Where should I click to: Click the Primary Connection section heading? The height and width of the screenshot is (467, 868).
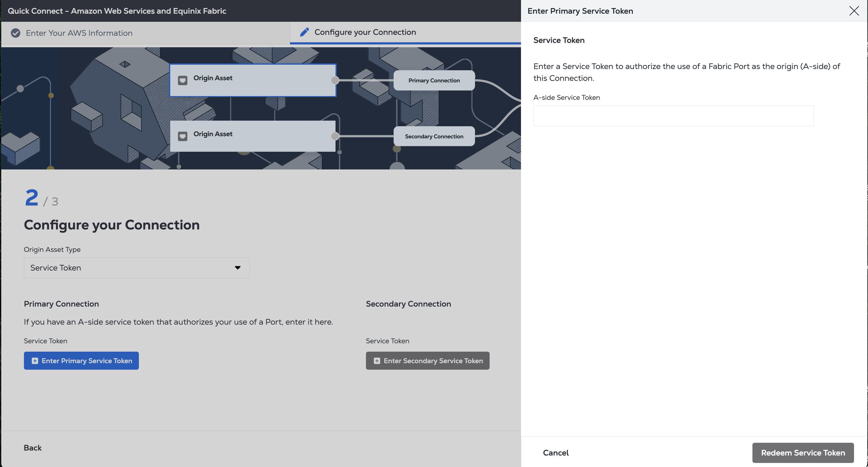61,304
